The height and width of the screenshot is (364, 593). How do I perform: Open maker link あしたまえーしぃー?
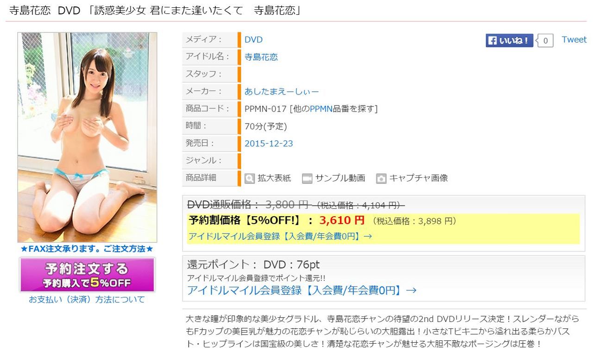(x=282, y=92)
